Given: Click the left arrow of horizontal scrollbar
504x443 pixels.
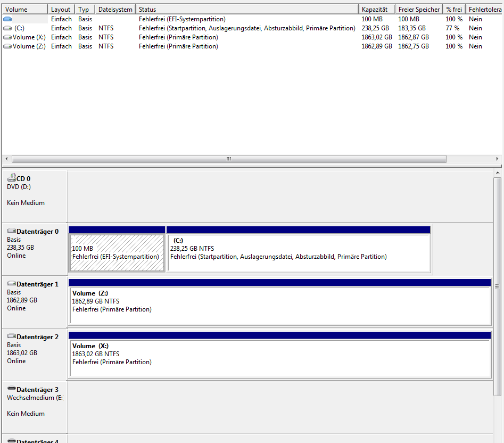Looking at the screenshot, I should [6, 159].
